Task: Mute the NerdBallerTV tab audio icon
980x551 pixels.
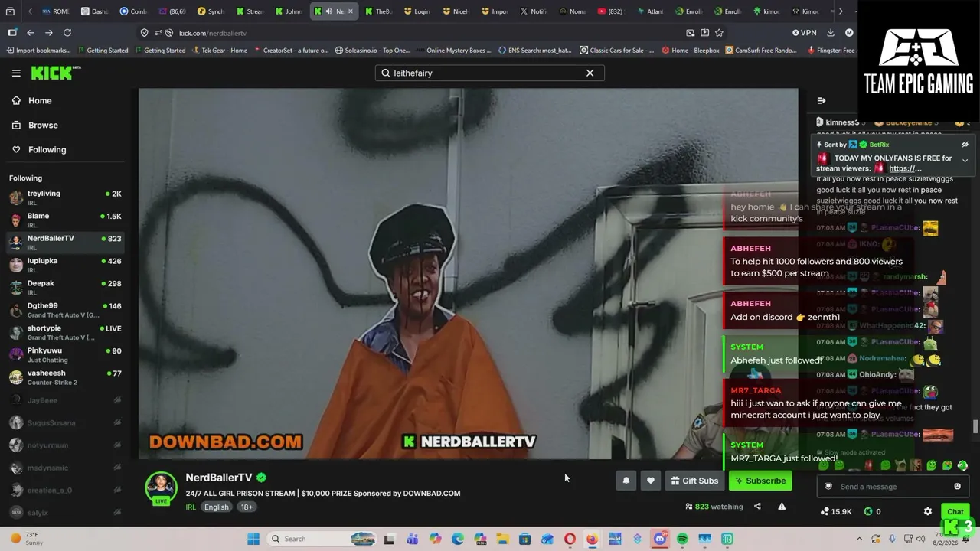Action: tap(328, 11)
